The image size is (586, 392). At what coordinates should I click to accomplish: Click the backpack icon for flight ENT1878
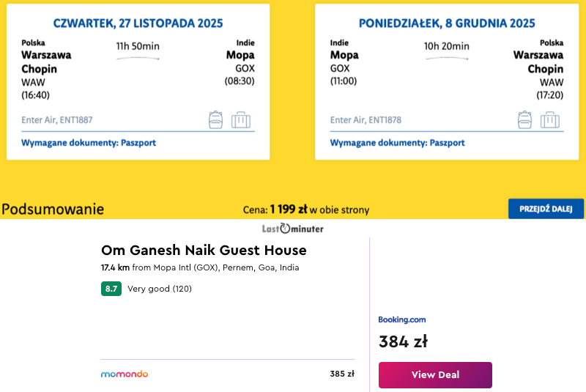[524, 119]
